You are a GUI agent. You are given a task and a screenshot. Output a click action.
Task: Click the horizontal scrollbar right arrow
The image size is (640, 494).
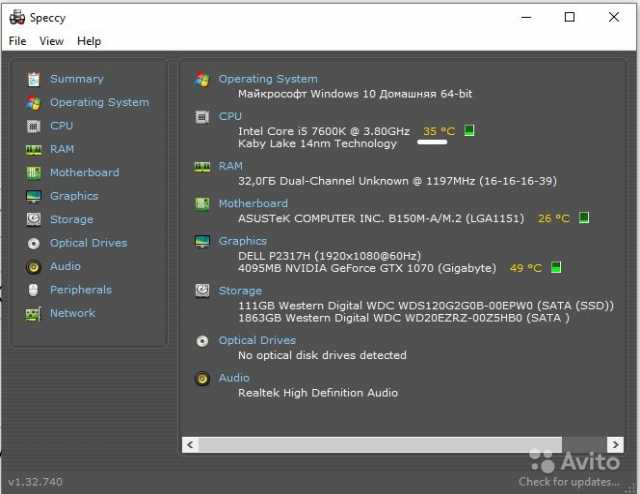pos(615,445)
